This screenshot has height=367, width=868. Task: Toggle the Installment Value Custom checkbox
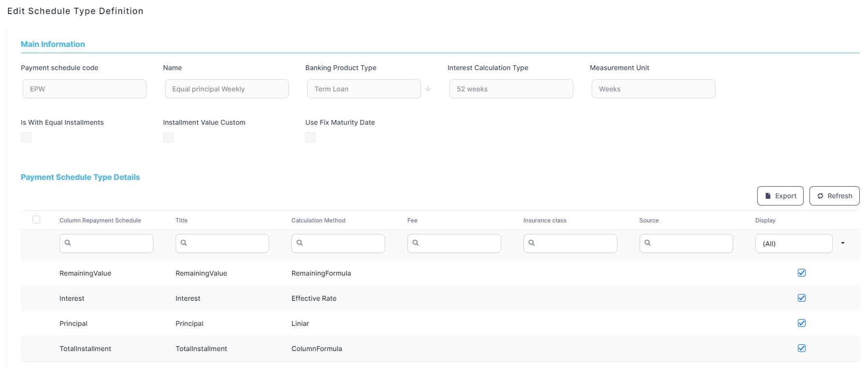[x=168, y=137]
